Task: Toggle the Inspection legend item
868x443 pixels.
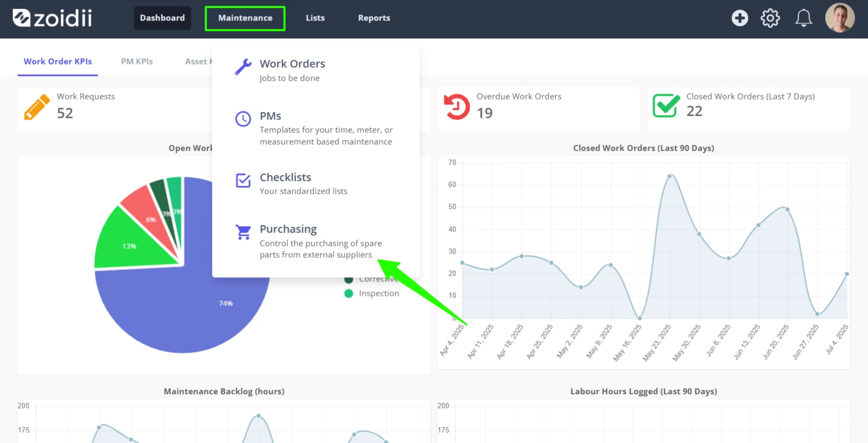Action: point(372,293)
